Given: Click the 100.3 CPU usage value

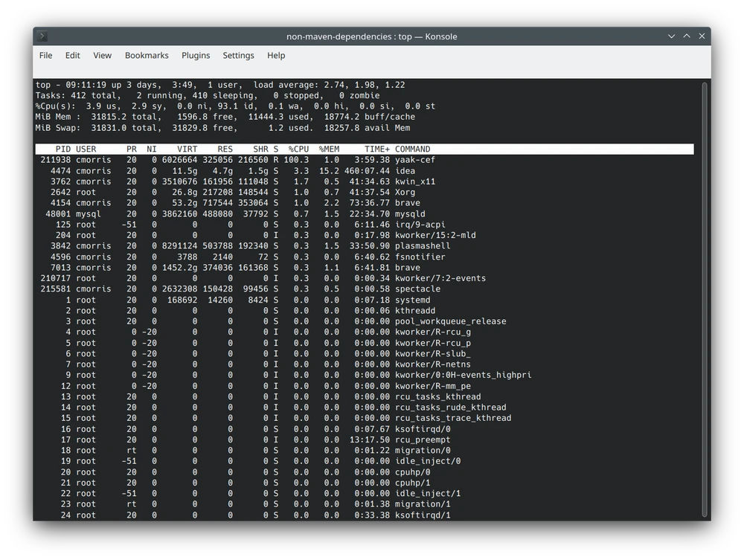Looking at the screenshot, I should (296, 160).
